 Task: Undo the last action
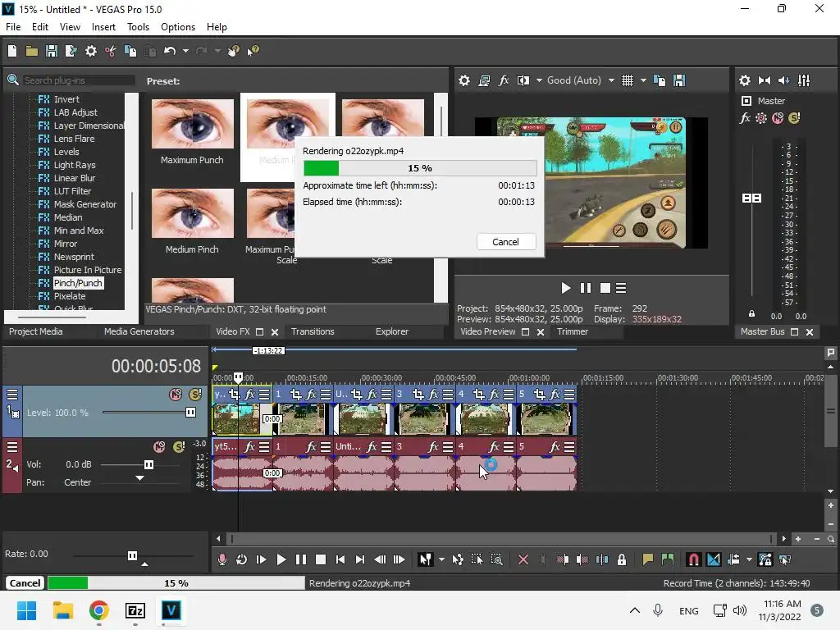170,51
